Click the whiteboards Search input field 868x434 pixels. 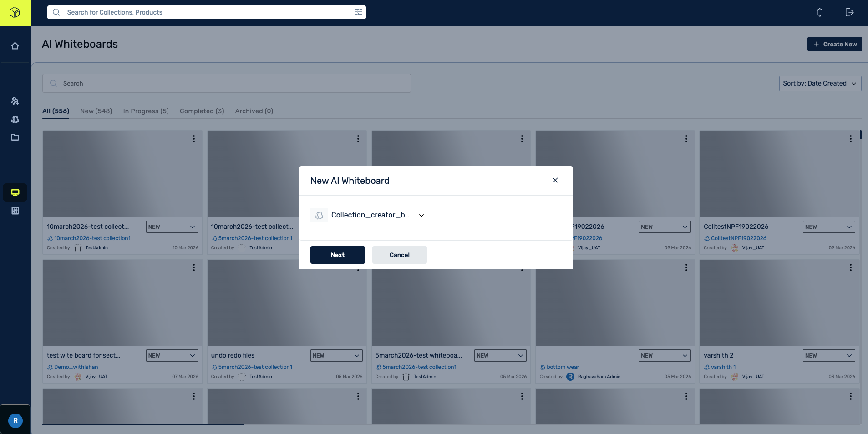[x=227, y=83]
